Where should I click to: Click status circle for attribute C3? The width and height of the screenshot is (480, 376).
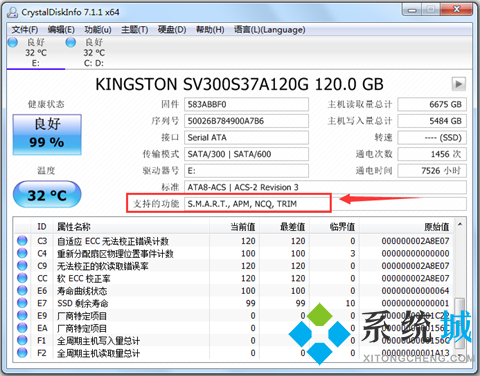point(22,241)
